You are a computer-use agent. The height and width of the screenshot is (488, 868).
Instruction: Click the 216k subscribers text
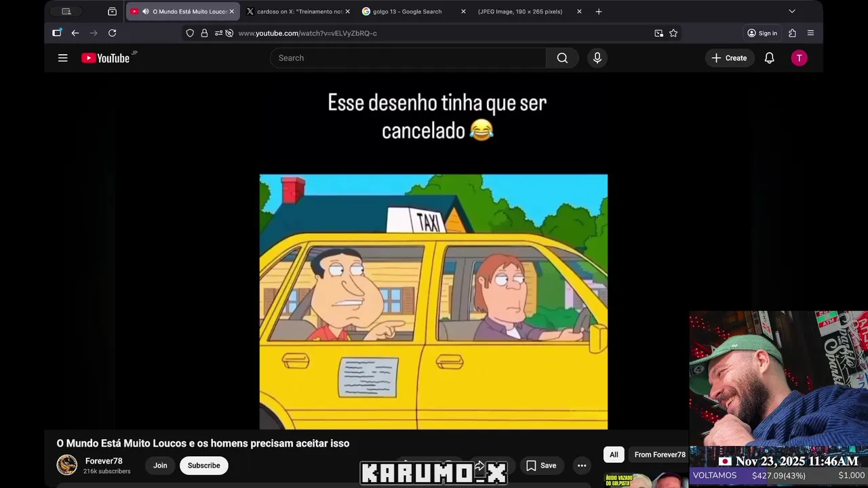pyautogui.click(x=106, y=472)
